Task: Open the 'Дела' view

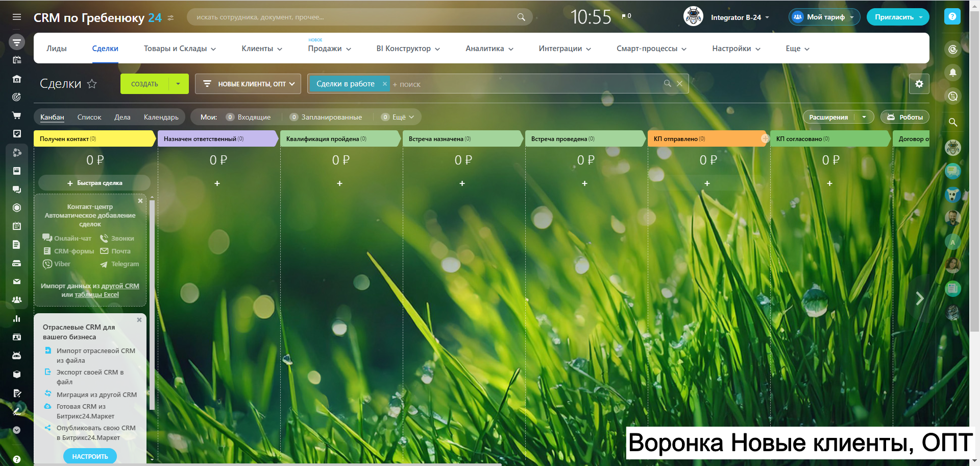Action: 122,117
